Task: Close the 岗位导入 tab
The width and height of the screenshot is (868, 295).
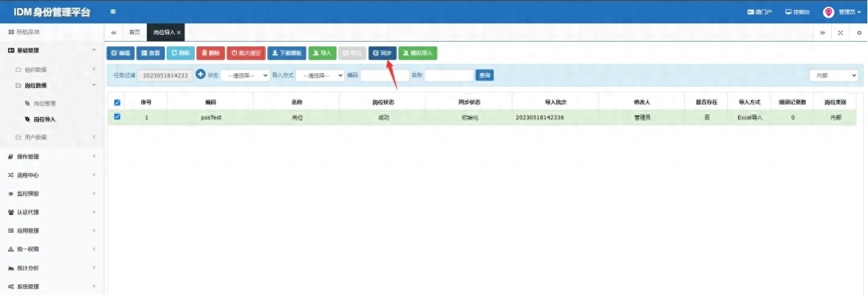Action: pyautogui.click(x=179, y=33)
